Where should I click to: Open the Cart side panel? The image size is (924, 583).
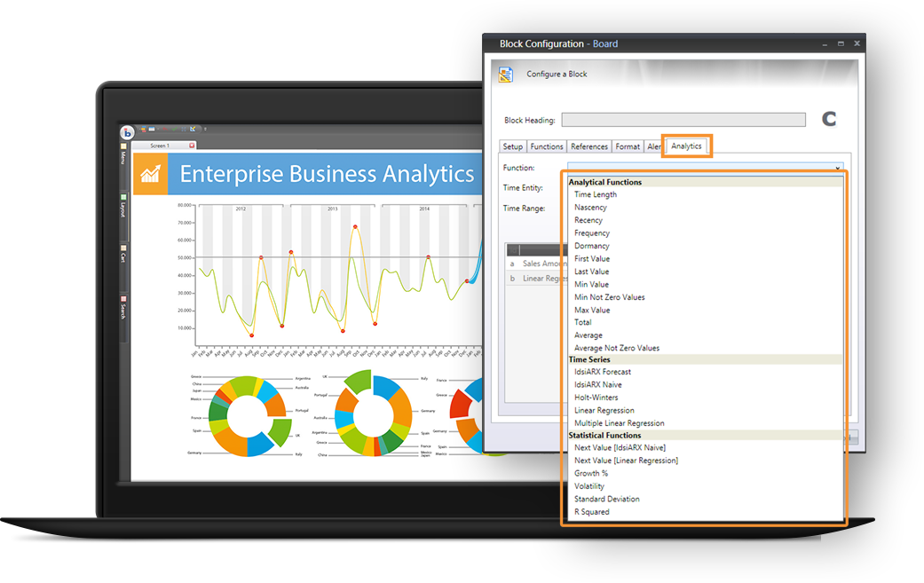click(x=123, y=254)
